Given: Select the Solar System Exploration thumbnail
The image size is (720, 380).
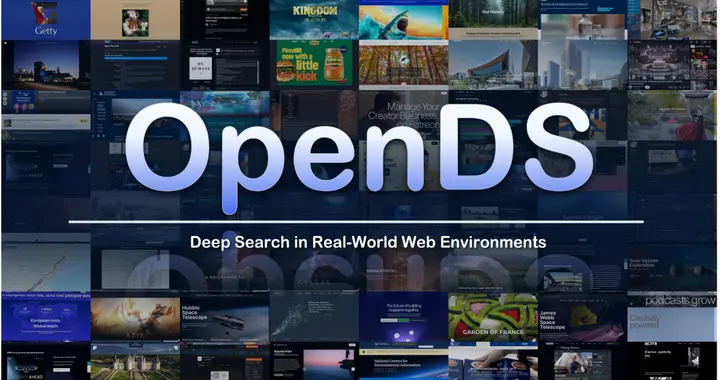Looking at the screenshot, I should pyautogui.click(x=671, y=268).
